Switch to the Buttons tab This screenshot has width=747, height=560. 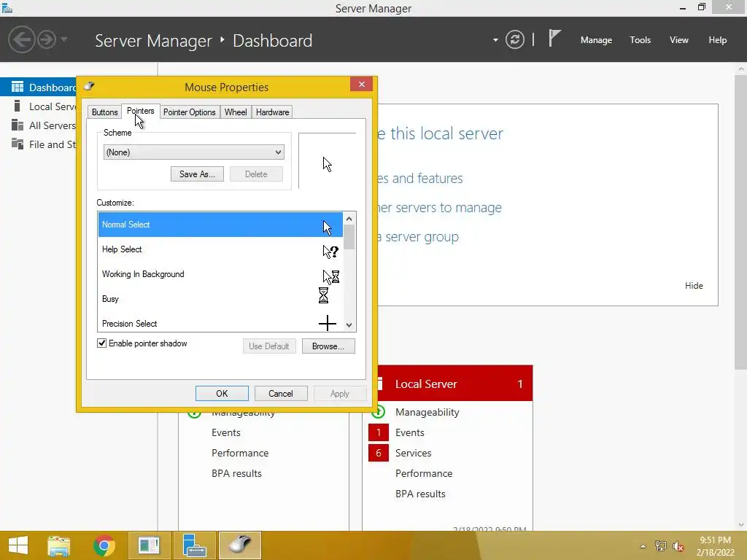point(104,112)
